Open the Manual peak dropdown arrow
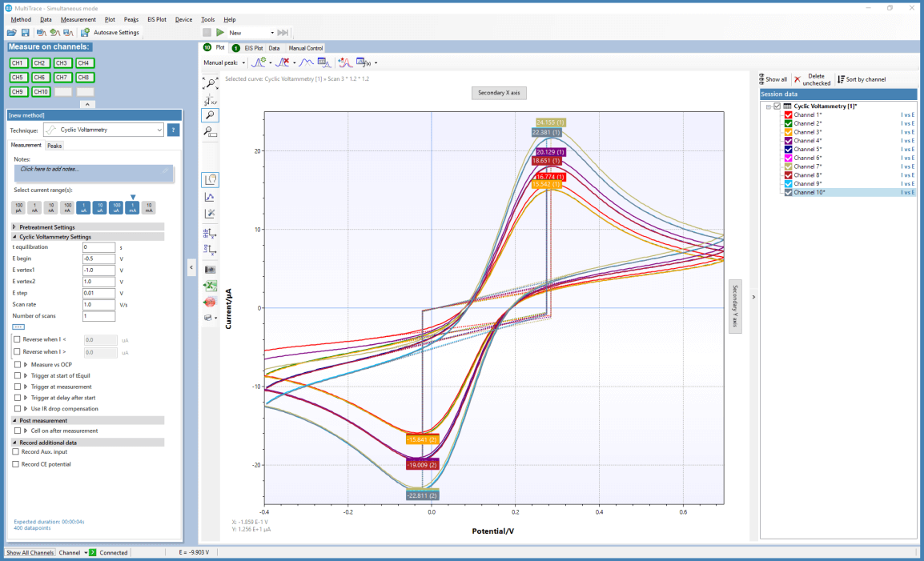 [x=244, y=63]
